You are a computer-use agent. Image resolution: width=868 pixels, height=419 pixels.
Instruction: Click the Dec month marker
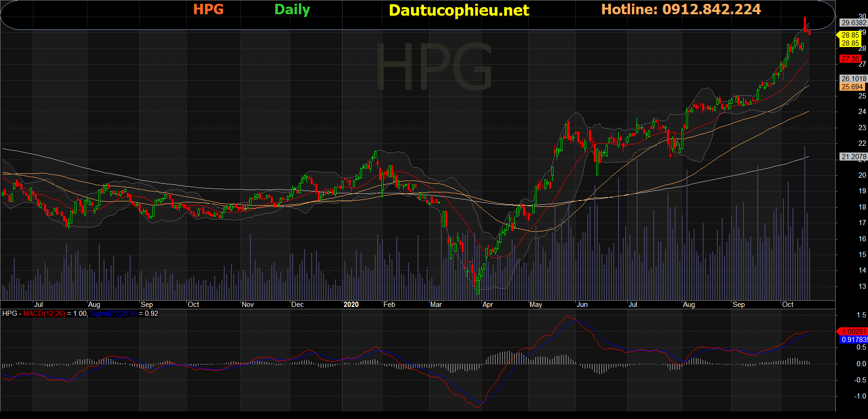297,305
